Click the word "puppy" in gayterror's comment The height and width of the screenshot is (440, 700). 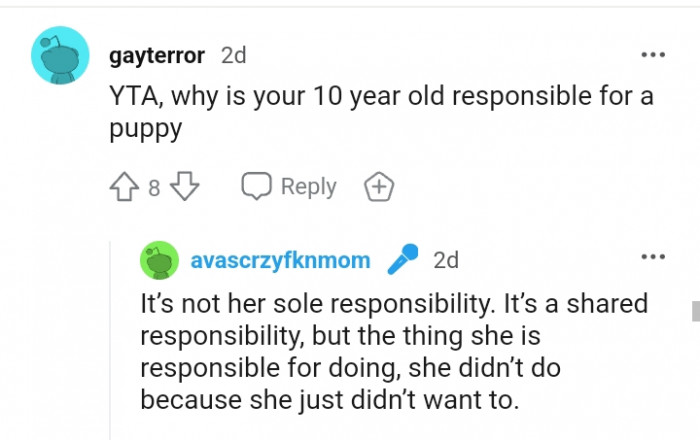(142, 131)
